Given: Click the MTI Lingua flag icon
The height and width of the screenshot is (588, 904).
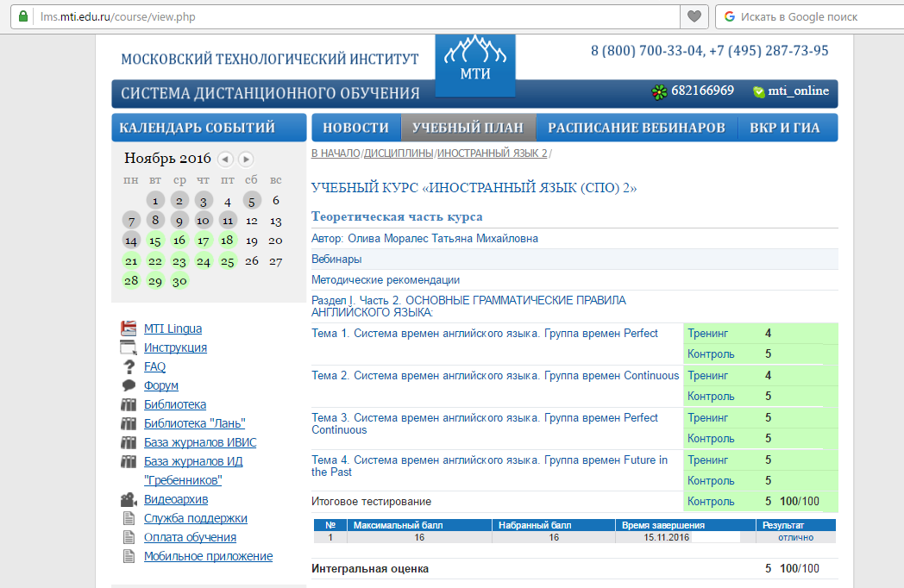Looking at the screenshot, I should 129,328.
